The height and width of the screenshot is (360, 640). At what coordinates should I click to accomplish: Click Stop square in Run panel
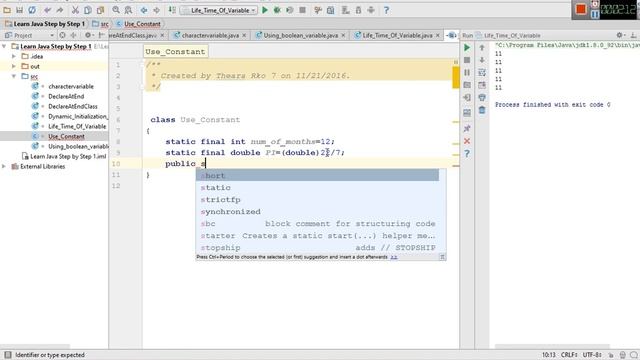coord(467,60)
